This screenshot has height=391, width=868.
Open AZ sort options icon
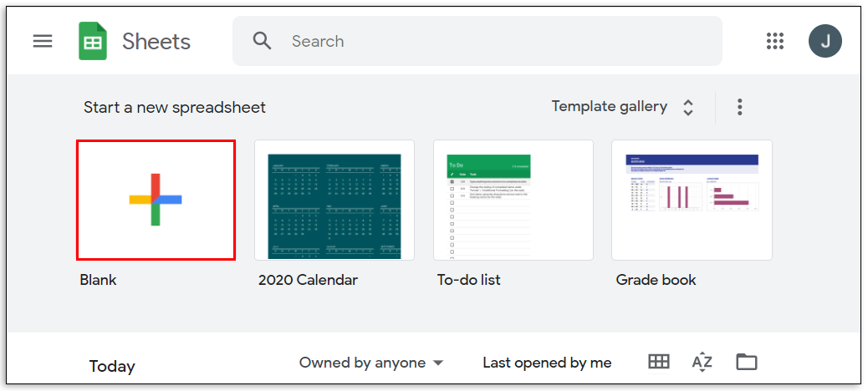pos(702,362)
